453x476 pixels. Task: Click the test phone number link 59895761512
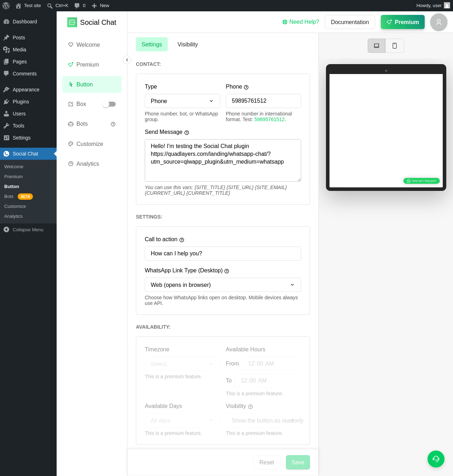[x=269, y=119]
